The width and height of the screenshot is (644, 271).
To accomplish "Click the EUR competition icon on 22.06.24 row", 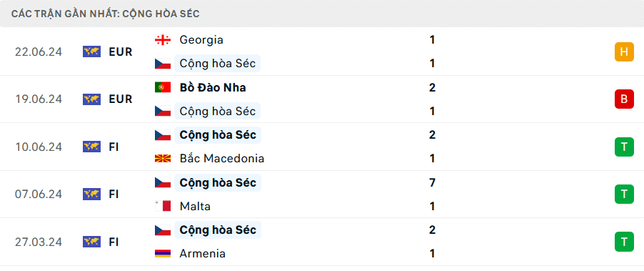I will (x=91, y=51).
